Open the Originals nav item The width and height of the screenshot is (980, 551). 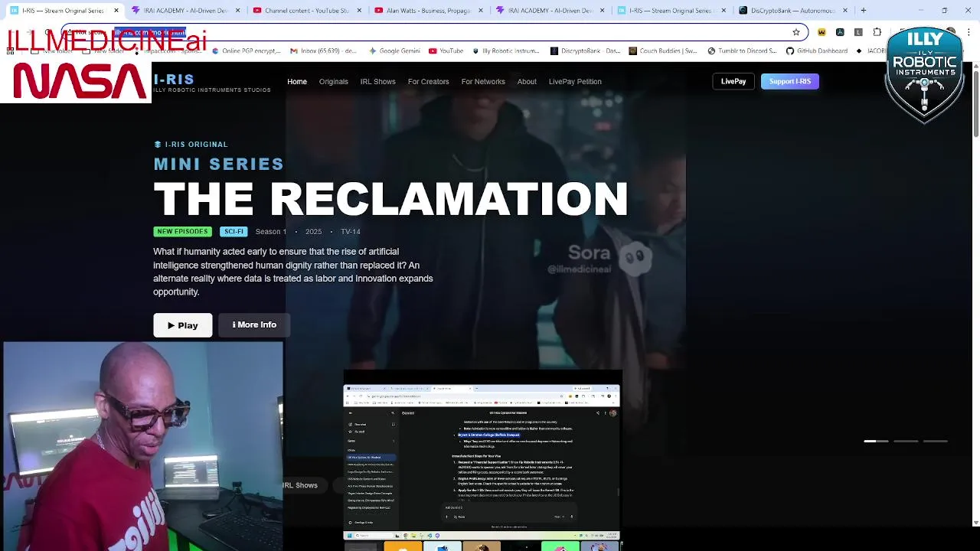[334, 81]
